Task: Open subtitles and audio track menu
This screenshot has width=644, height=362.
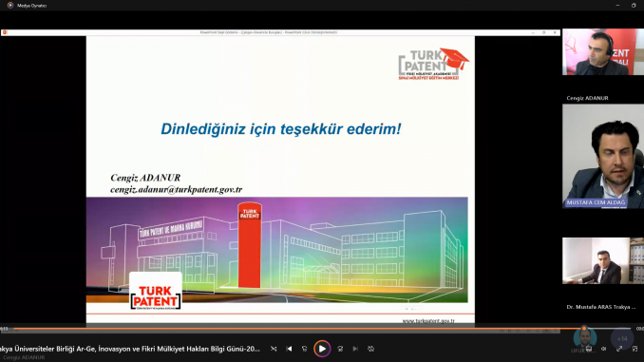Action: coord(588,349)
